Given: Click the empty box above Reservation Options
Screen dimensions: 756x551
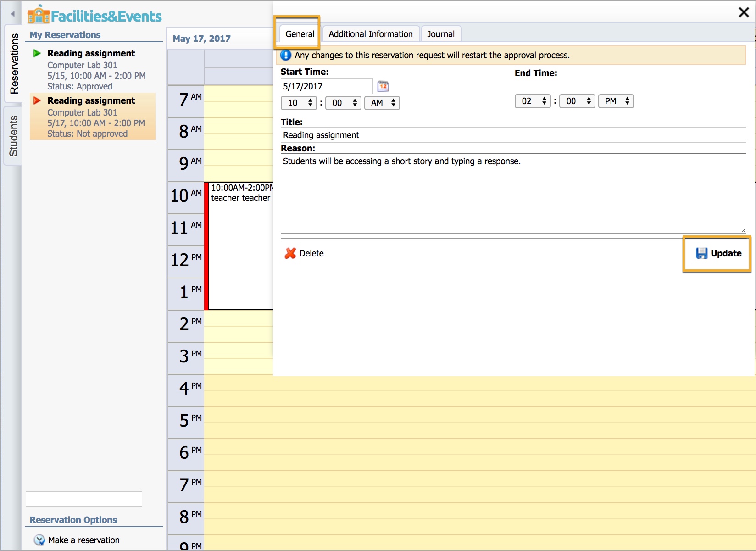Looking at the screenshot, I should pos(84,499).
